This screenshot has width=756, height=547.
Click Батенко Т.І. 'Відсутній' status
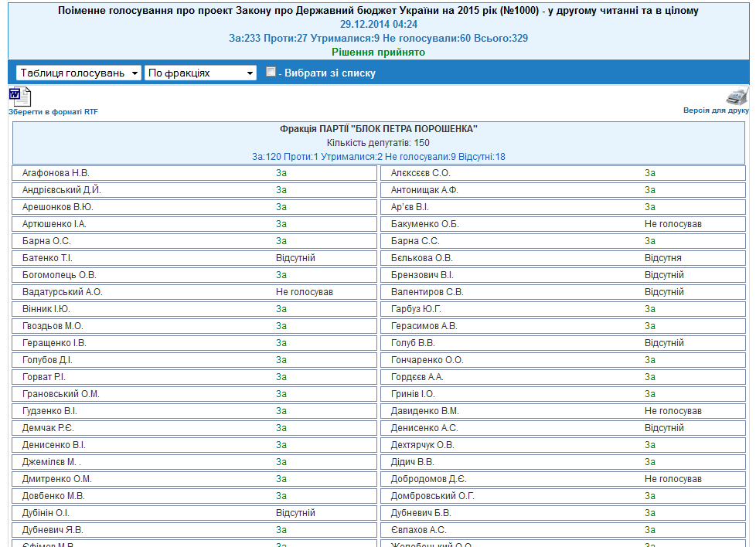(x=295, y=258)
